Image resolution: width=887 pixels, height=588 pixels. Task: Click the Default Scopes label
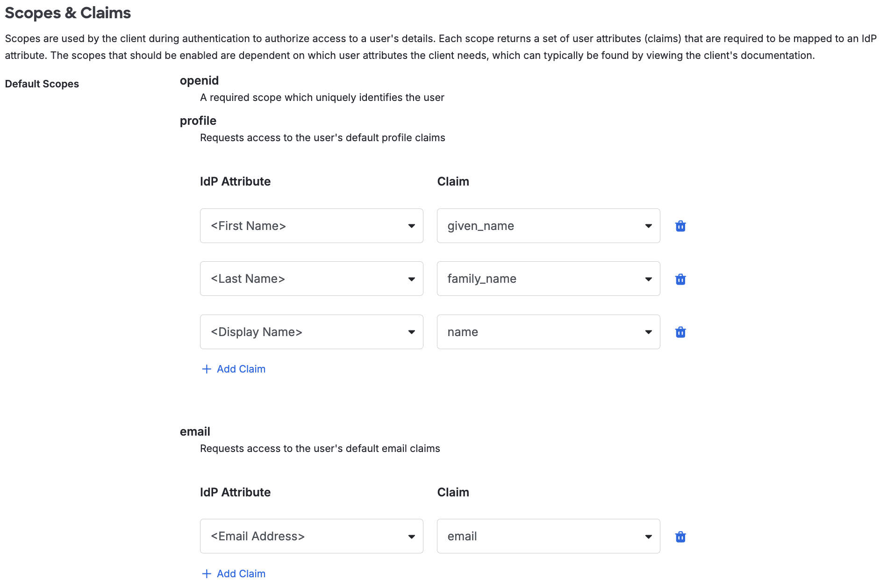42,84
